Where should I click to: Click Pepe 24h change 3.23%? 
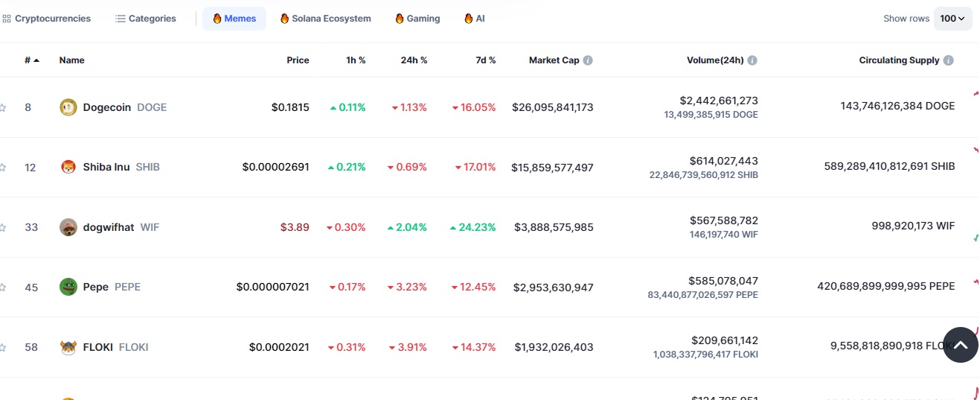click(408, 287)
